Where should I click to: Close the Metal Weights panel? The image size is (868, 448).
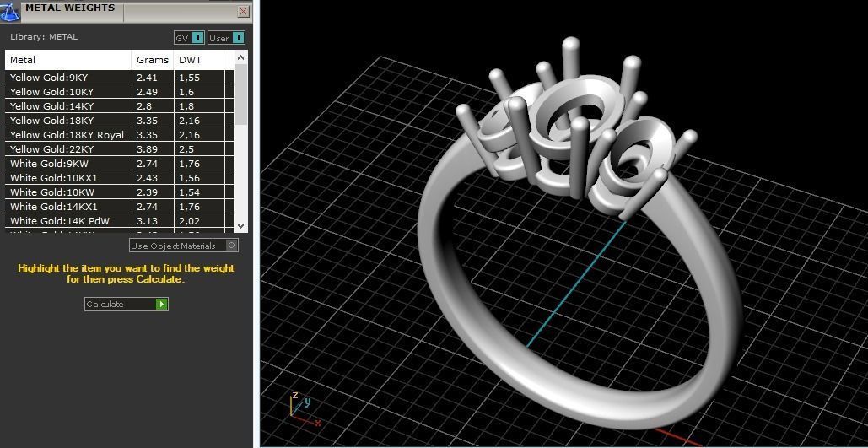click(243, 12)
